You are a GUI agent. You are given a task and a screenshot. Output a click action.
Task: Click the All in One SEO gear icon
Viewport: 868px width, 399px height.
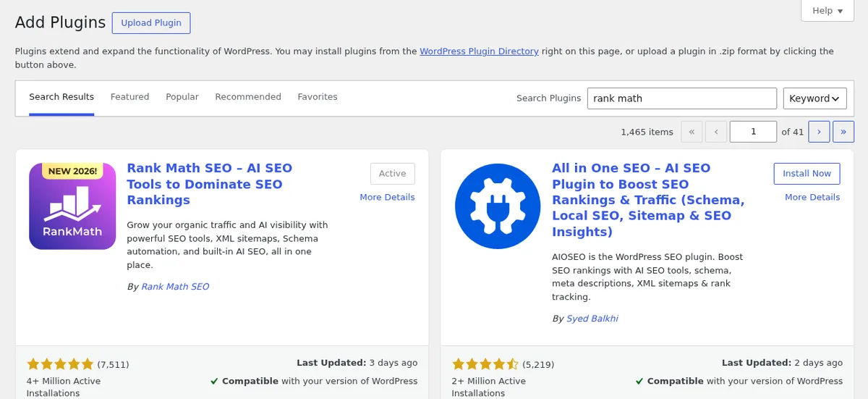(x=498, y=206)
